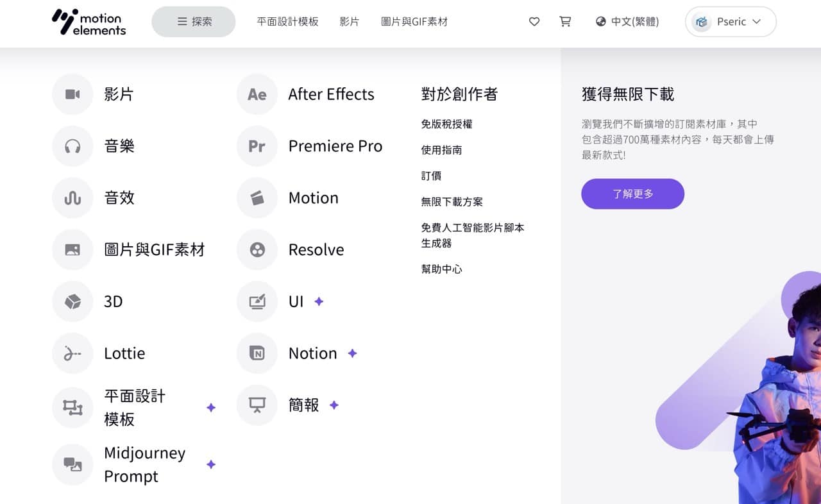Click the 獲得無限下載 heading

[x=627, y=94]
